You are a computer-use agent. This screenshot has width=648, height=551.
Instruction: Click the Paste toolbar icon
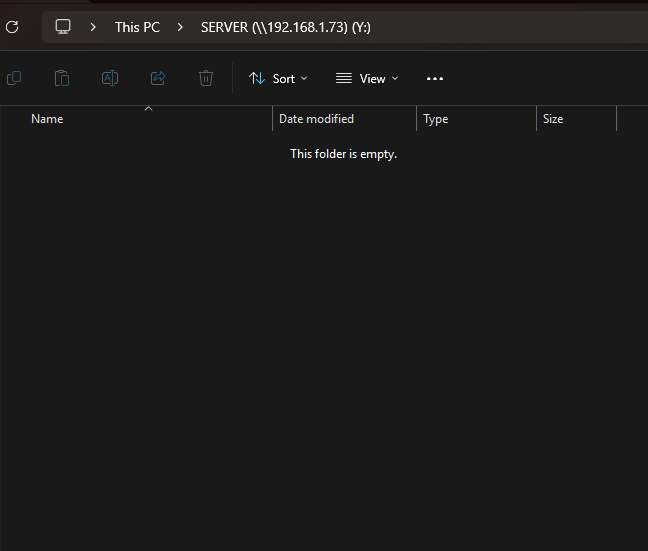click(62, 78)
